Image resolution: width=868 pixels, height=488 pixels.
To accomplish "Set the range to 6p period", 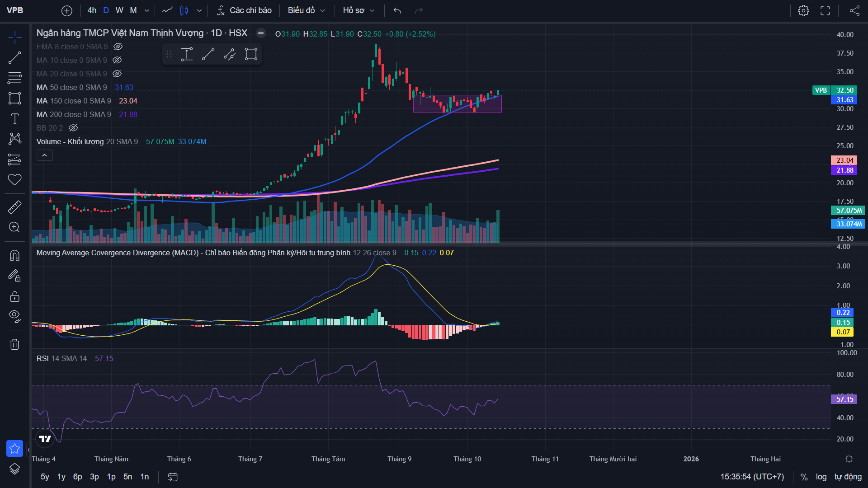I will tap(78, 477).
